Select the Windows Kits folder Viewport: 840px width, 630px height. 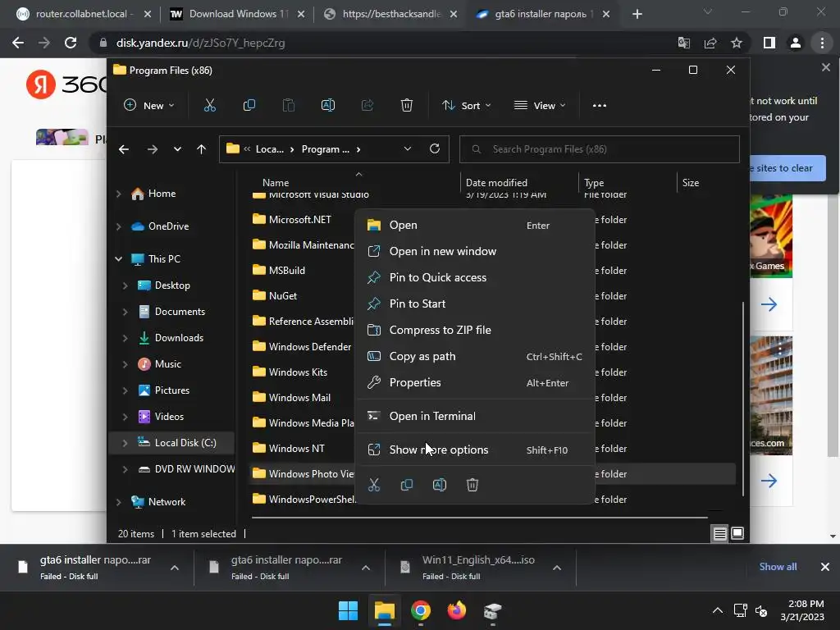pos(297,372)
